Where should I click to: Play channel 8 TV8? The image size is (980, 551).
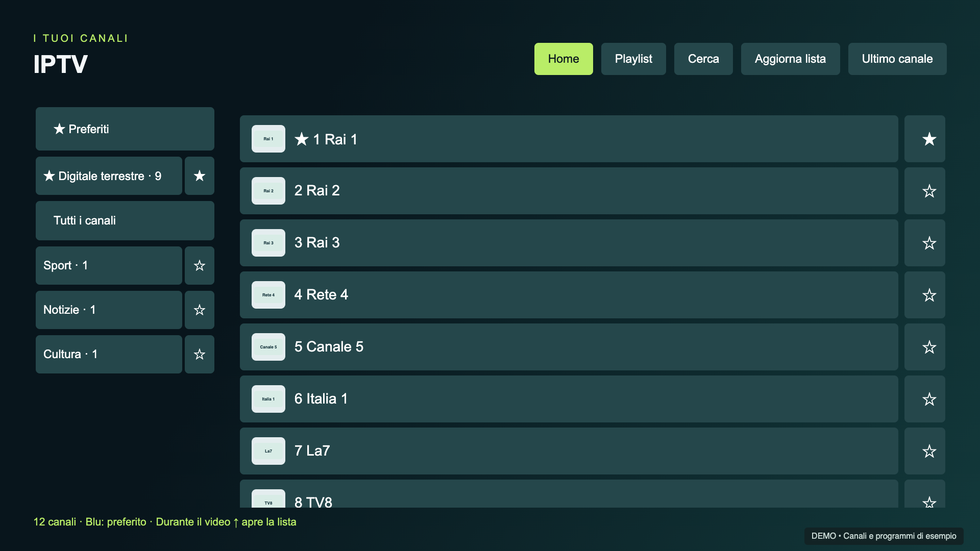569,494
